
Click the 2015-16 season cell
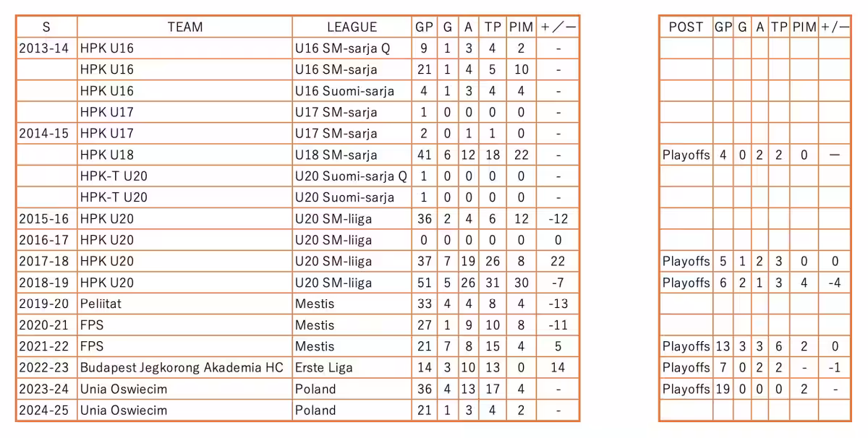(x=46, y=219)
